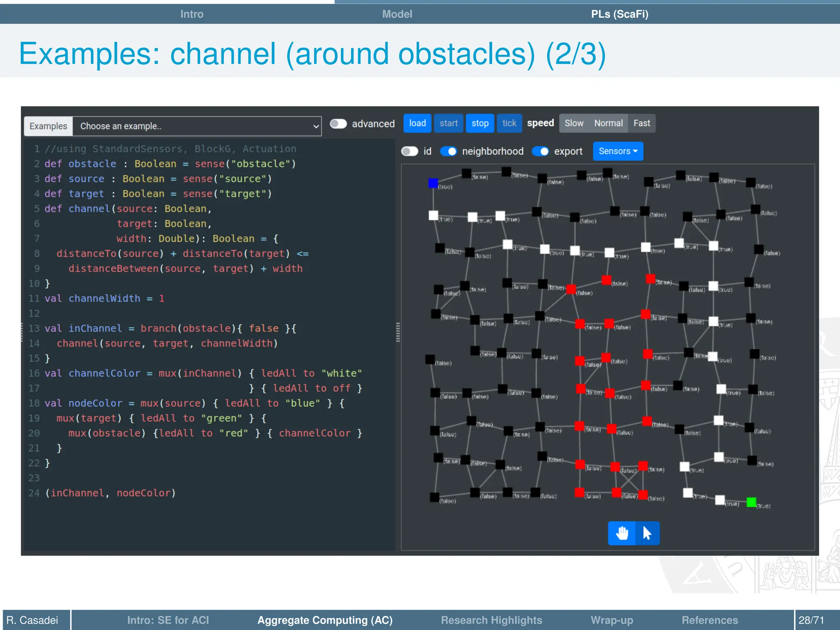Switch off the export toggle
Image resolution: width=840 pixels, height=630 pixels.
point(540,151)
